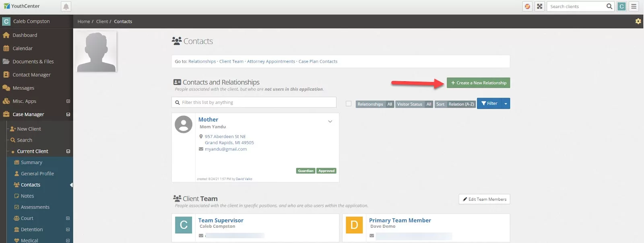
Task: Open the user avatar C in top bar
Action: pyautogui.click(x=622, y=6)
